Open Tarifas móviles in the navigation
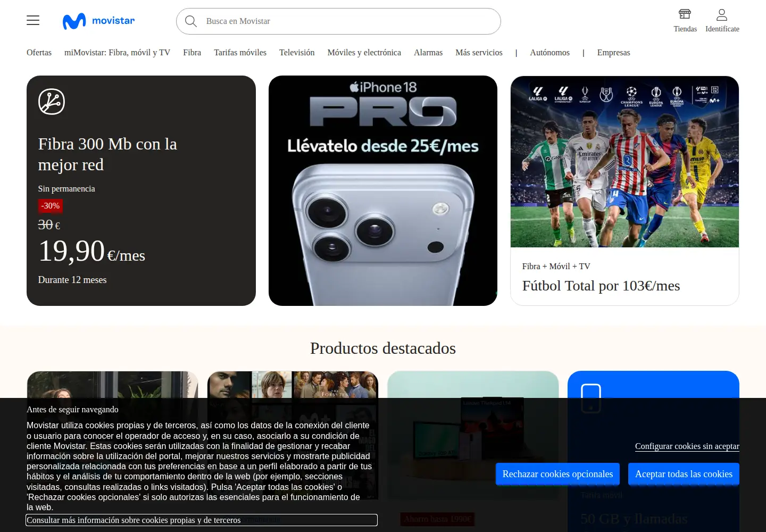The width and height of the screenshot is (766, 532). pyautogui.click(x=240, y=53)
